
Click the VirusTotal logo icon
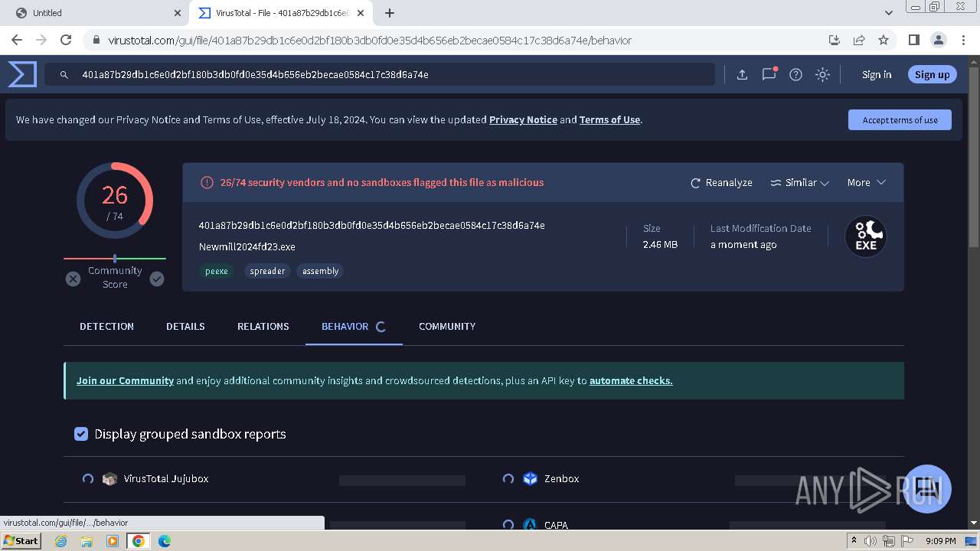(x=22, y=74)
